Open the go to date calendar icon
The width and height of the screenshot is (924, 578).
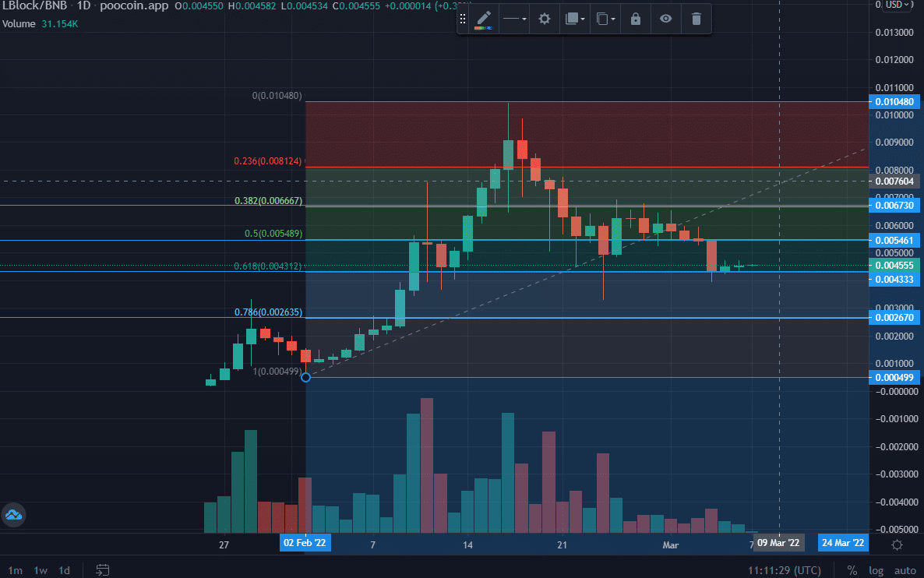pos(103,569)
